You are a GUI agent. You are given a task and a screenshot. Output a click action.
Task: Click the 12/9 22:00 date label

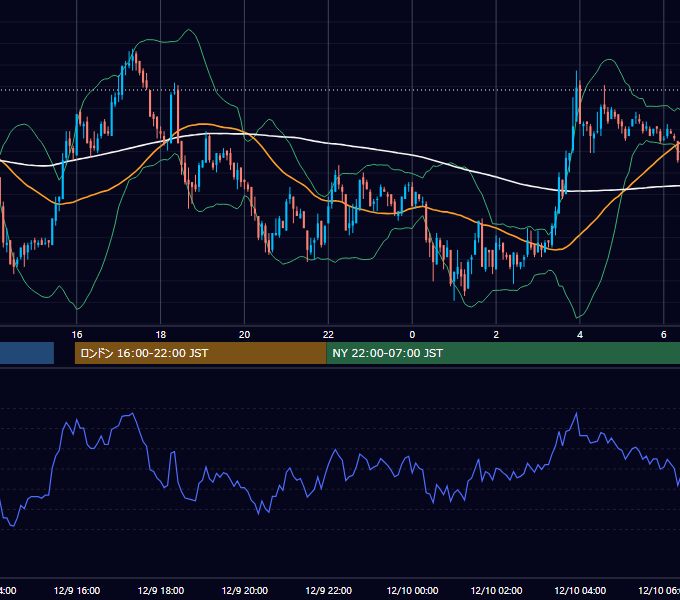328,590
